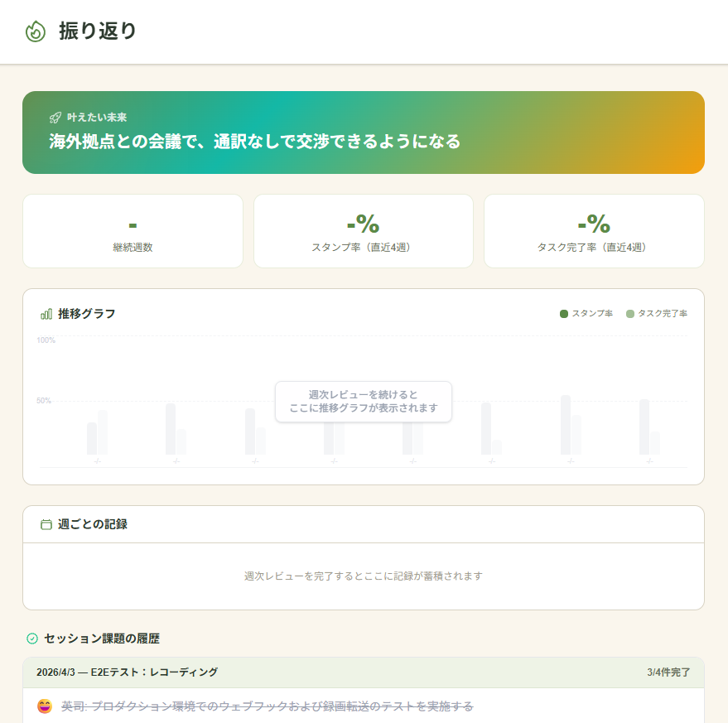
Task: Click the dark green dot in the chart legend
Action: point(564,314)
